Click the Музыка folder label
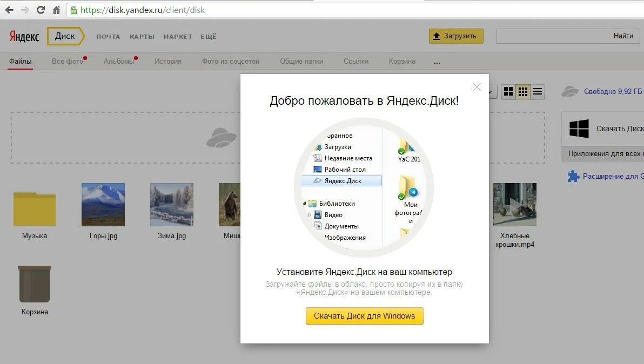The height and width of the screenshot is (364, 644). coord(35,236)
